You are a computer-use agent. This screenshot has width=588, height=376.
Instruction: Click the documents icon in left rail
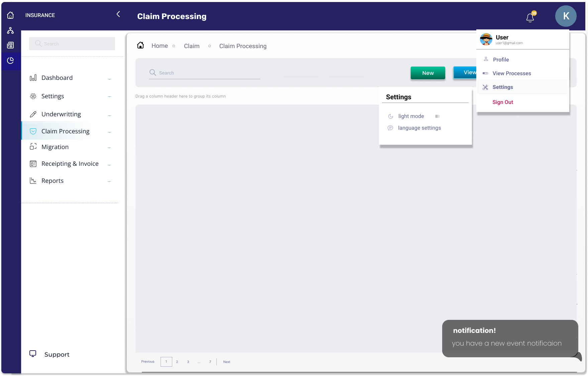10,45
